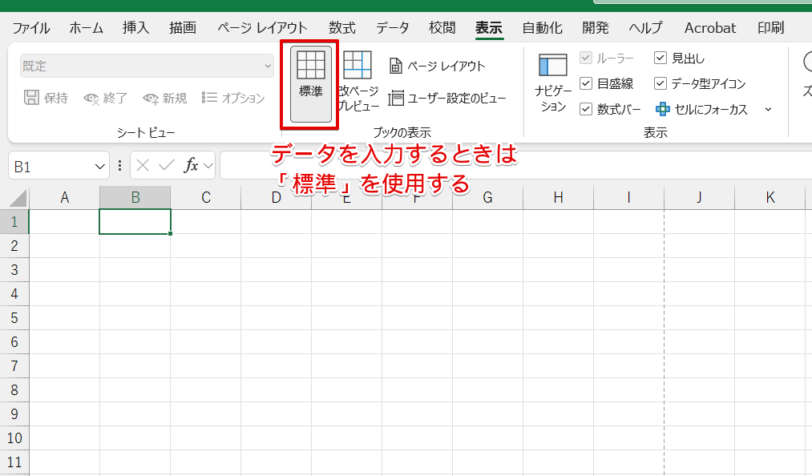
Task: Toggle the ルーラー ruler checkbox
Action: [x=586, y=58]
